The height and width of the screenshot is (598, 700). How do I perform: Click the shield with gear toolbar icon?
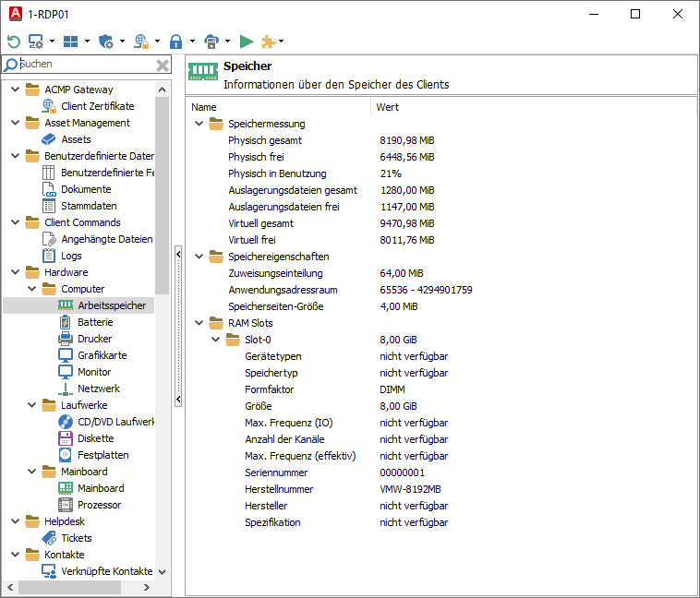point(106,42)
